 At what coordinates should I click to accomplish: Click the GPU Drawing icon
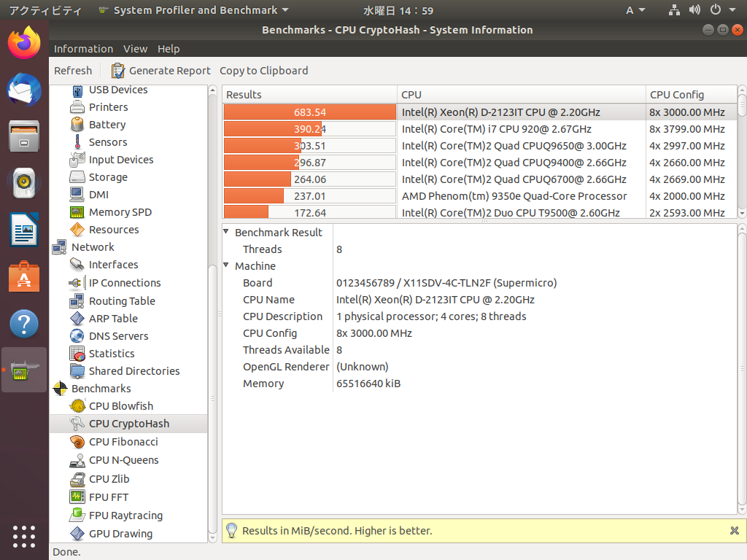click(x=77, y=534)
